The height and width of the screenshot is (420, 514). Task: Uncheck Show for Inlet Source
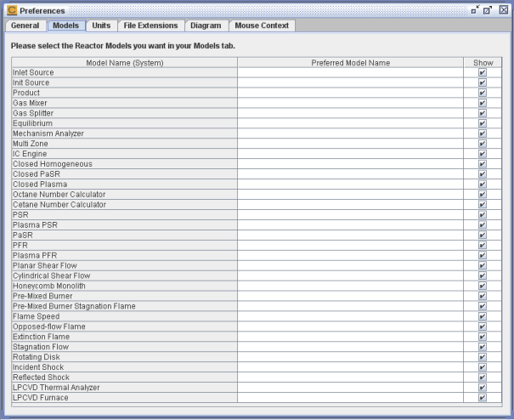[483, 72]
